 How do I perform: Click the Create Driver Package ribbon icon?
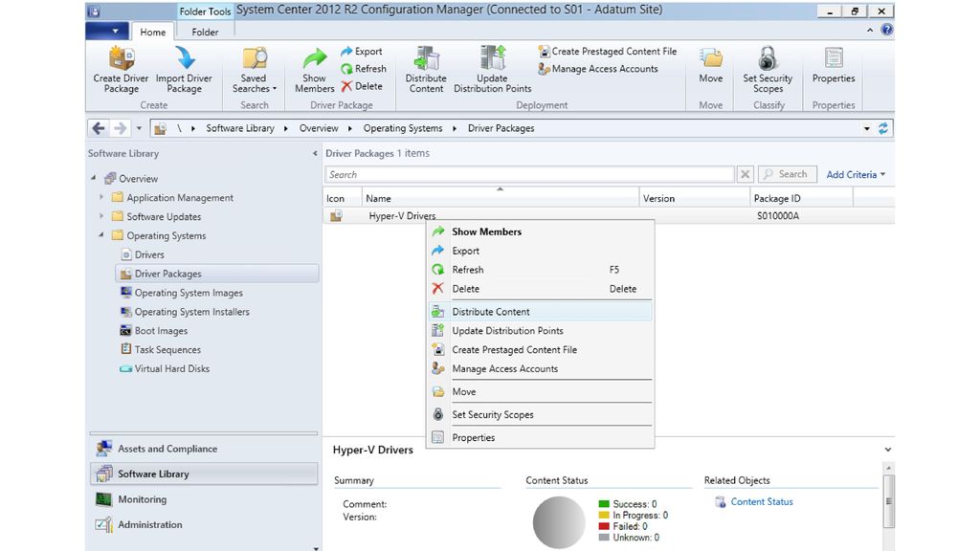click(x=122, y=69)
